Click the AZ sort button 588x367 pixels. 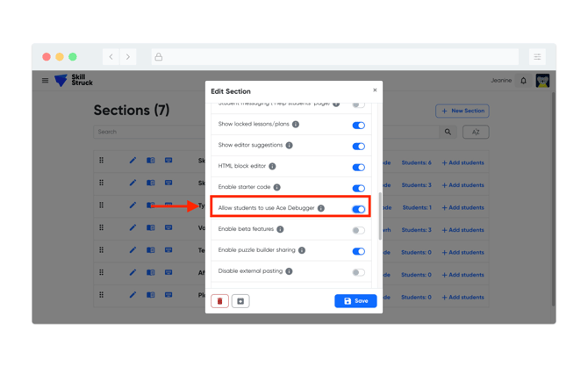point(476,132)
